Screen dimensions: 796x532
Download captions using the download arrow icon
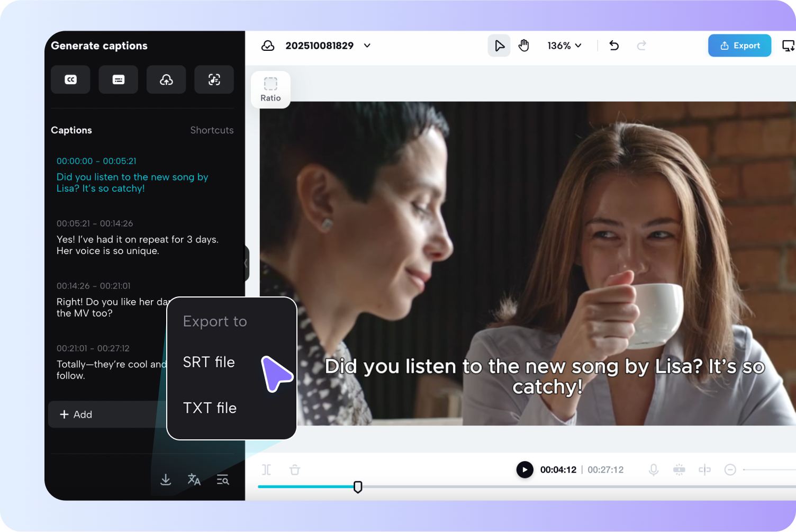[x=166, y=480]
